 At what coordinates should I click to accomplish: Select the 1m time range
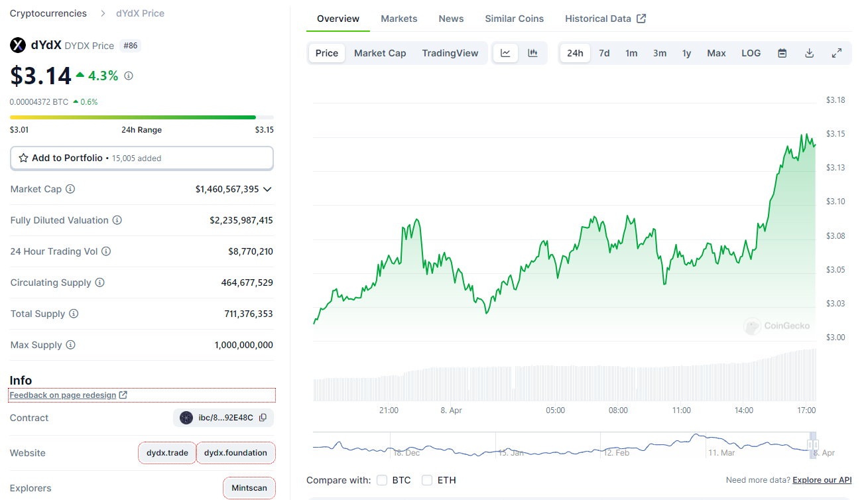tap(631, 53)
